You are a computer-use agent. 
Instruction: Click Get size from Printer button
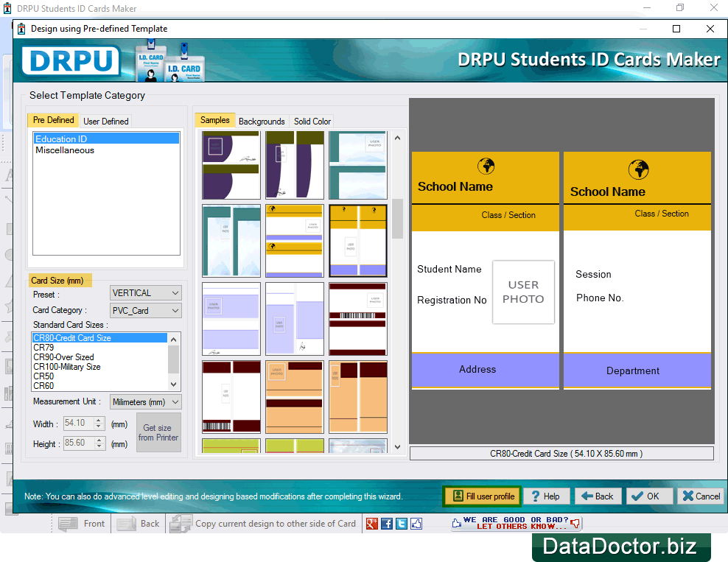[158, 432]
